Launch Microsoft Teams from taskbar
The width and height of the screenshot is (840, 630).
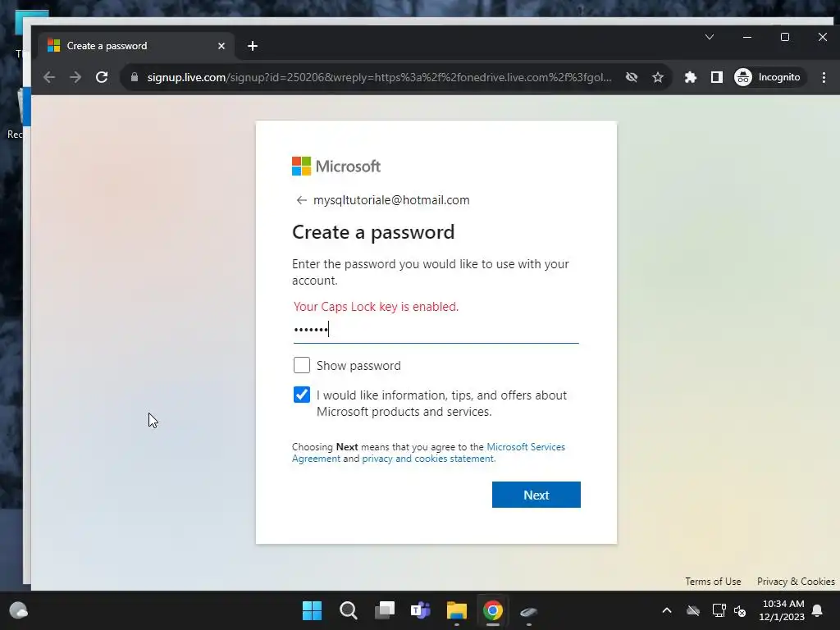click(x=421, y=610)
